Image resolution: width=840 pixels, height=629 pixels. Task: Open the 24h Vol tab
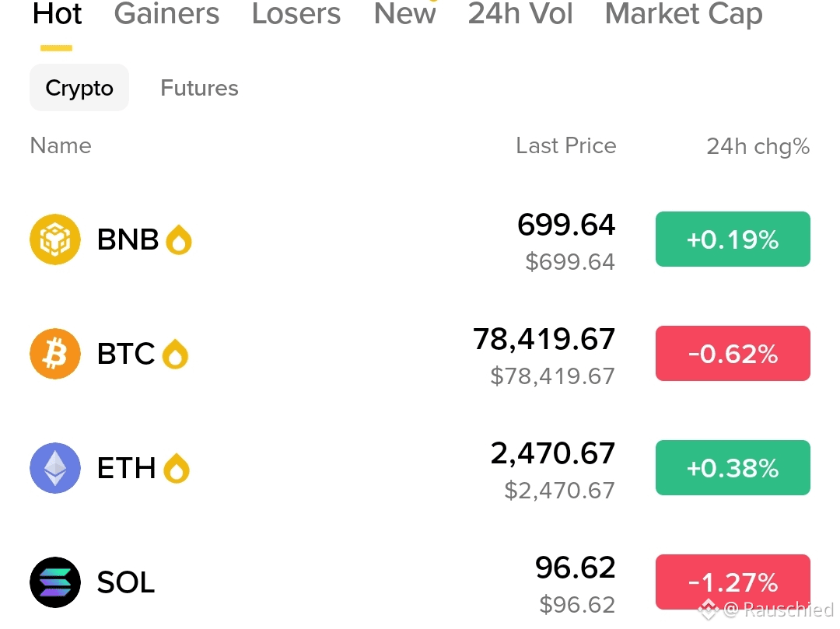pos(520,13)
